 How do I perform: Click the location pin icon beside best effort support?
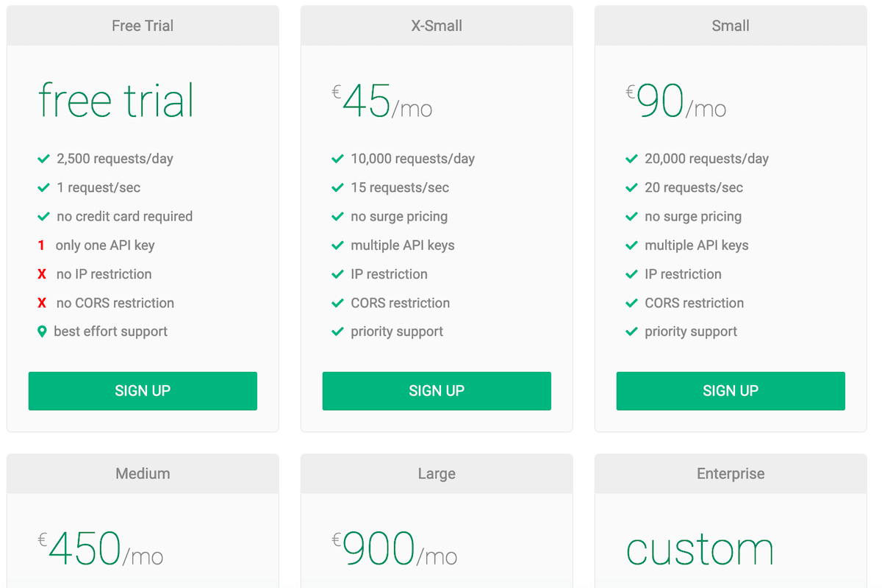click(42, 331)
